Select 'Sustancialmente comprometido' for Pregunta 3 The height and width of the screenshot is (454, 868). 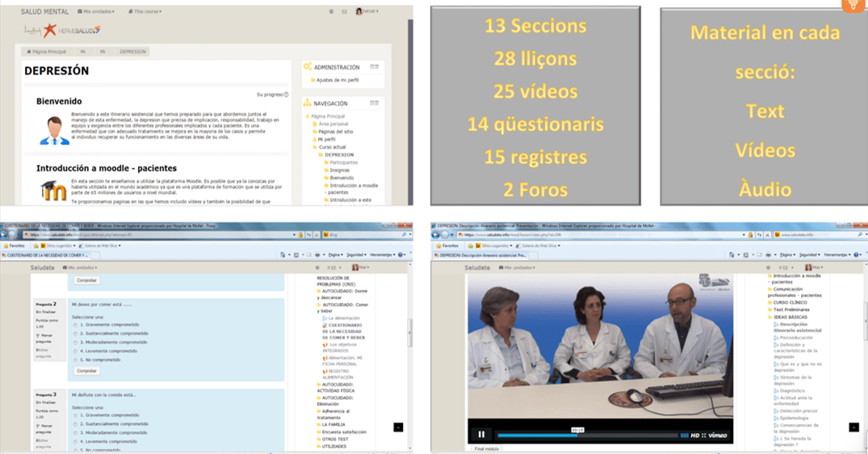click(75, 424)
